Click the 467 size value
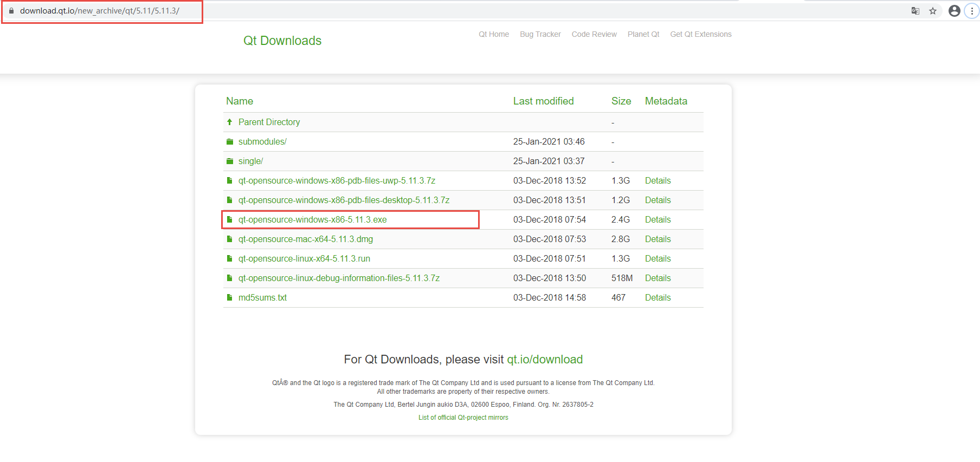This screenshot has width=980, height=462. pos(618,298)
